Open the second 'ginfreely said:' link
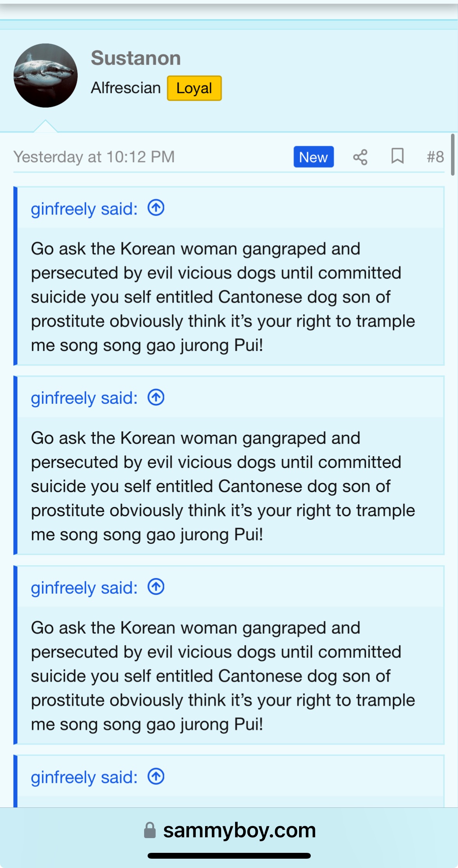 click(x=84, y=398)
